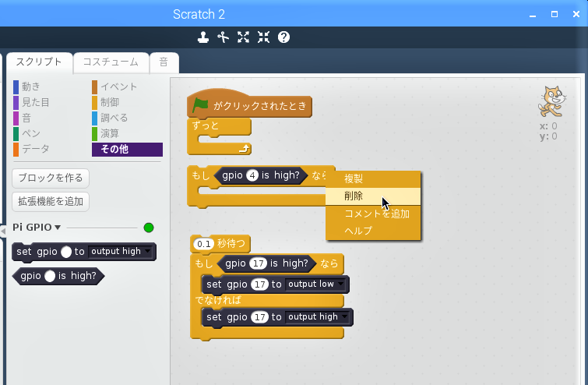Open block help question mark tool
The image size is (588, 385).
pos(283,37)
